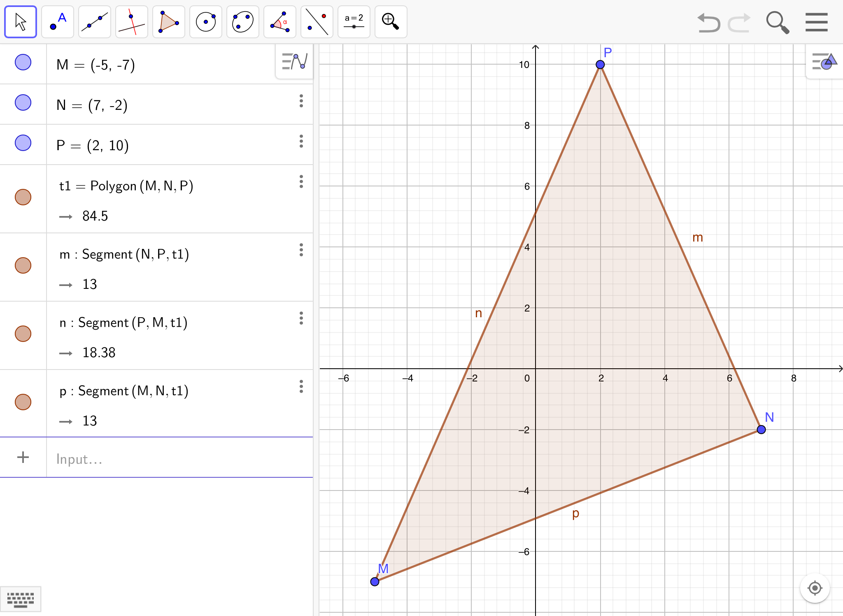843x616 pixels.
Task: Open three-dot menu for segment p
Action: pos(301,386)
